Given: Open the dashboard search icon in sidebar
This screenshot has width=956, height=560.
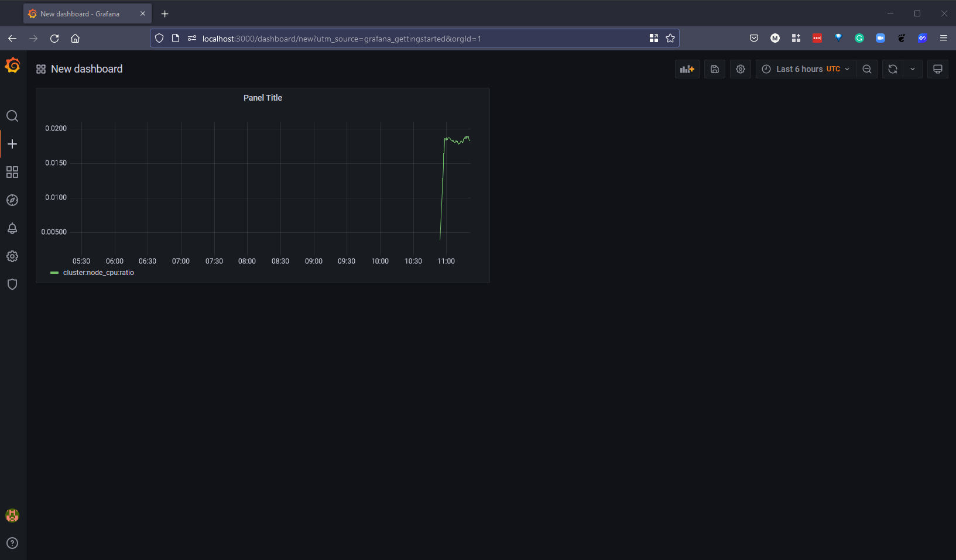Looking at the screenshot, I should coord(12,116).
